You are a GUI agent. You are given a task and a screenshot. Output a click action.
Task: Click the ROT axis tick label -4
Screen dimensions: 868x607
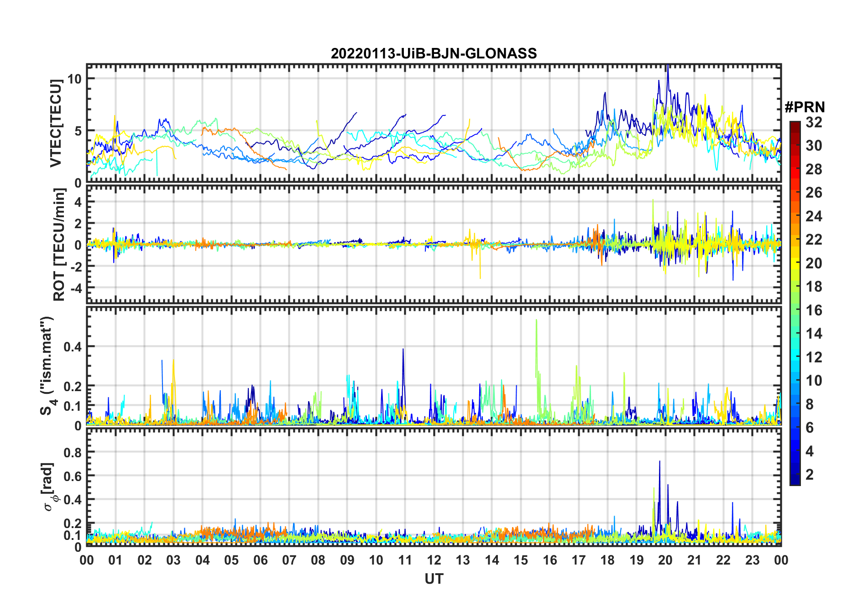click(x=76, y=288)
